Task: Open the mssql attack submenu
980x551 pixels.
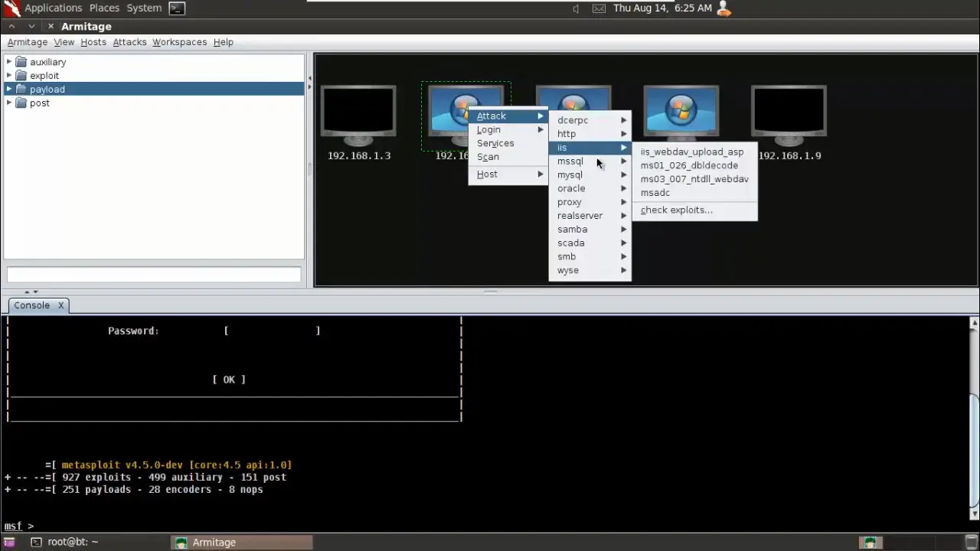Action: tap(590, 161)
